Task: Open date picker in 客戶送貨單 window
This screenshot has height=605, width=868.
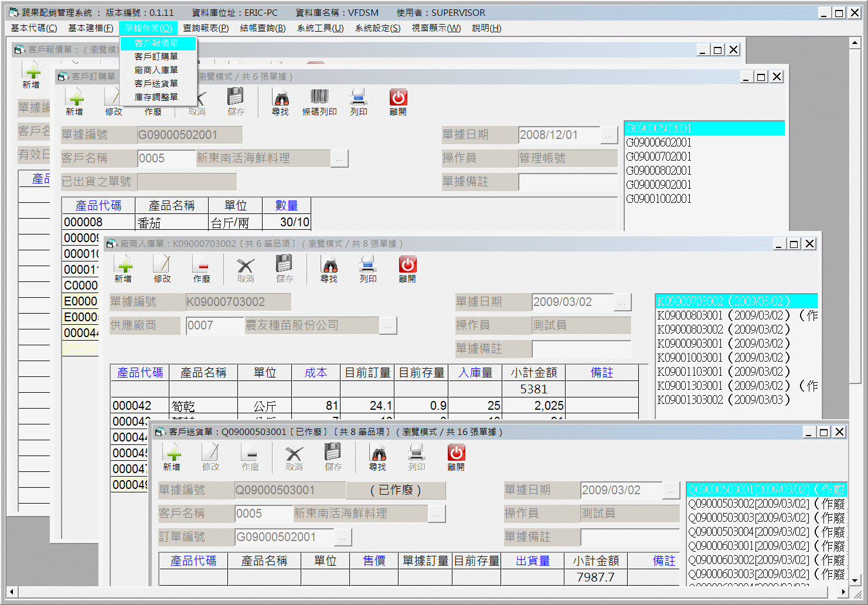Action: point(671,491)
